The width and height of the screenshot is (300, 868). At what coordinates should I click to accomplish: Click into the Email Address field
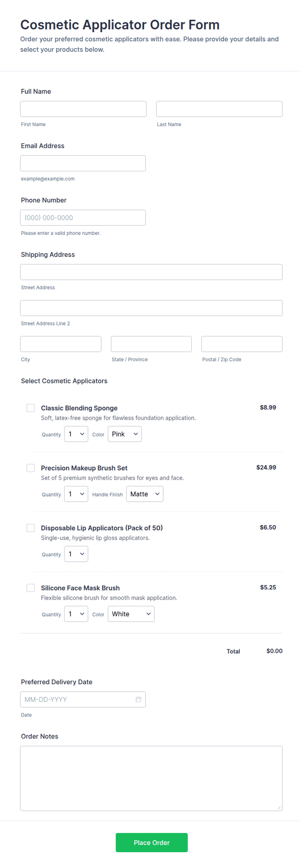[x=83, y=163]
